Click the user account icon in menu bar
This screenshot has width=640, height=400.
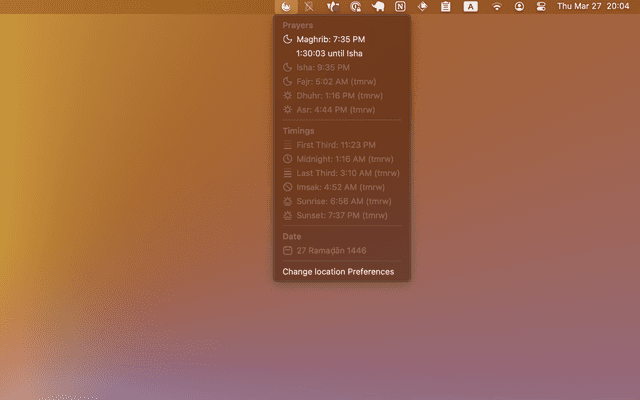coord(519,7)
